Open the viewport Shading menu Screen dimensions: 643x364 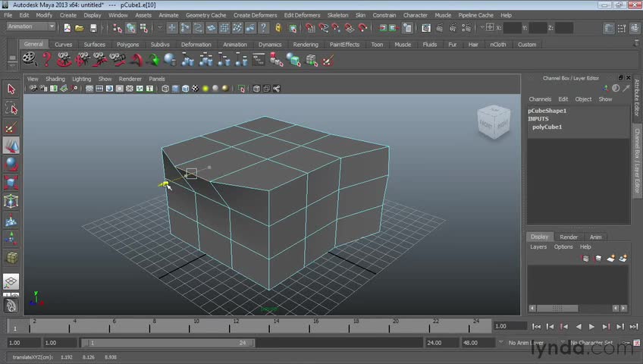coord(55,79)
